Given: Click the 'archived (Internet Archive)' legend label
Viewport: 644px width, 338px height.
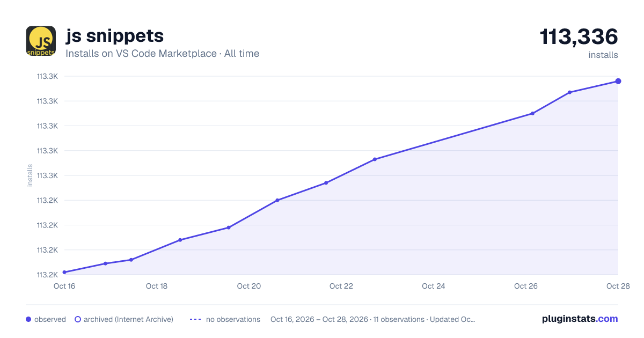Looking at the screenshot, I should [128, 319].
